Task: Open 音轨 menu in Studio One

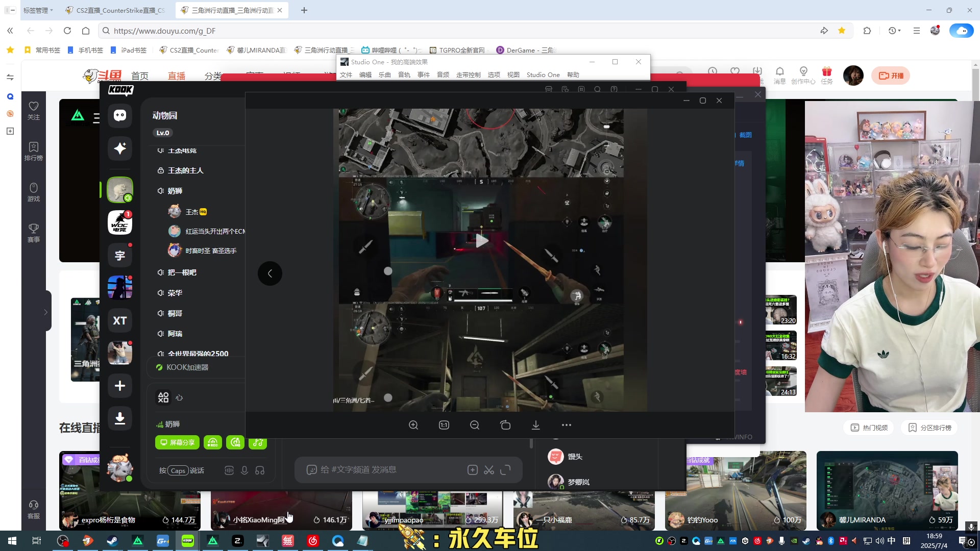Action: coord(404,74)
